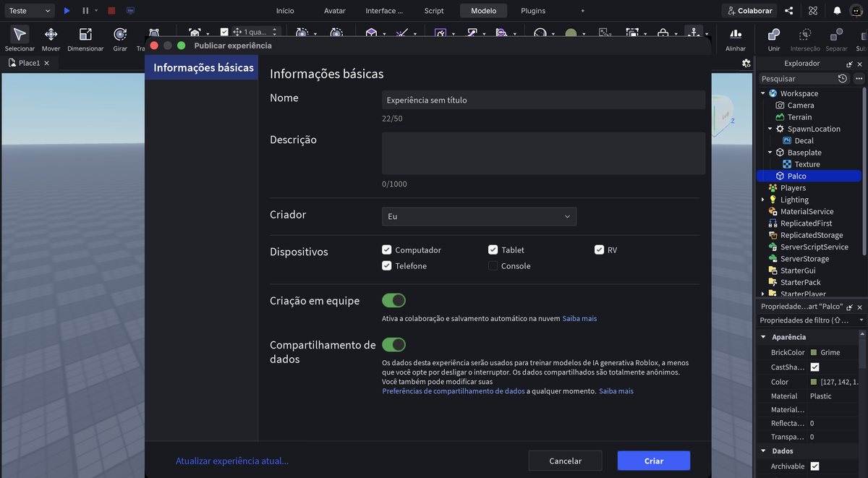Select Players service in Explorer
This screenshot has width=868, height=478.
pos(793,188)
